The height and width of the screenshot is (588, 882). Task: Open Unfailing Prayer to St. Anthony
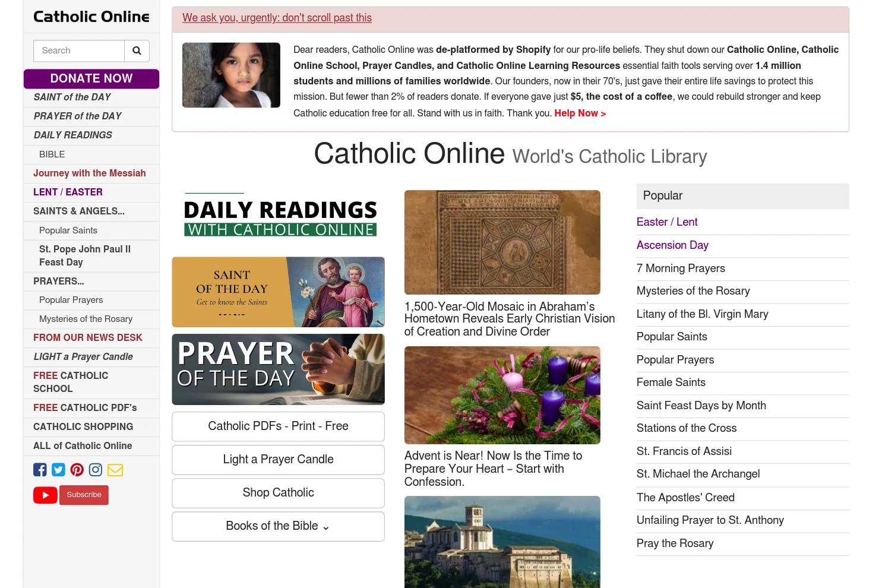(710, 520)
